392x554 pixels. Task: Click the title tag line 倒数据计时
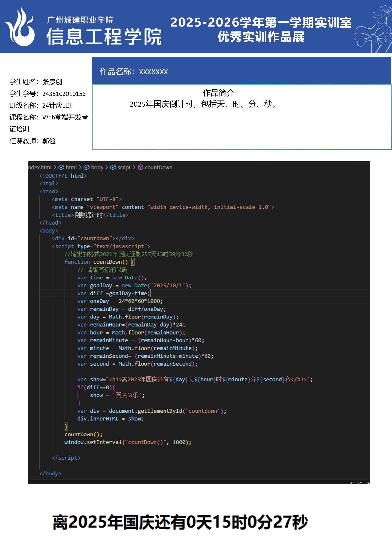(90, 215)
